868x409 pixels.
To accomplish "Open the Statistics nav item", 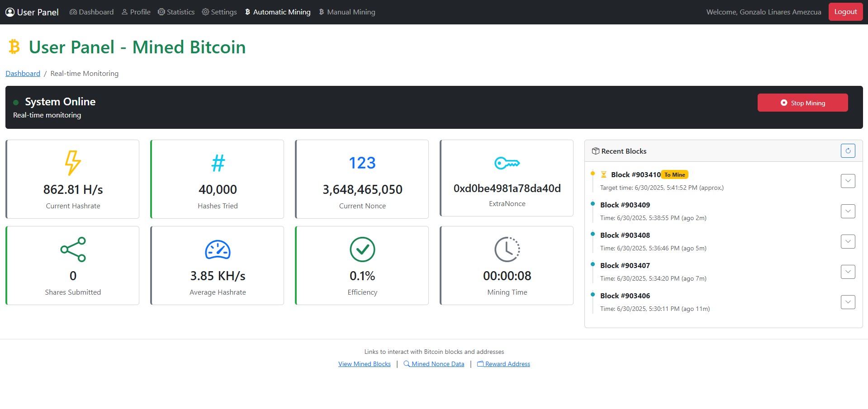I will click(x=176, y=12).
